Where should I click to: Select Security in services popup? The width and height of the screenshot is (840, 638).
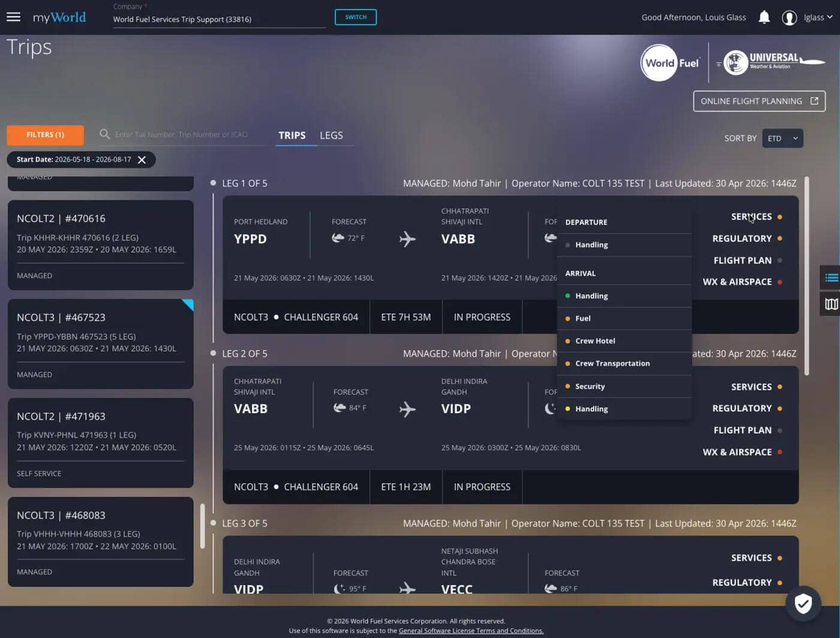click(624, 386)
